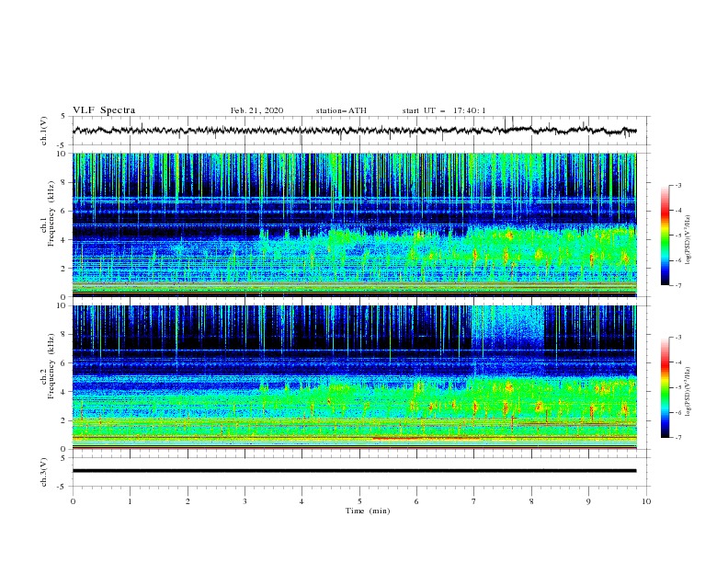Click the ch.1 voltage waveform trace

(x=354, y=131)
